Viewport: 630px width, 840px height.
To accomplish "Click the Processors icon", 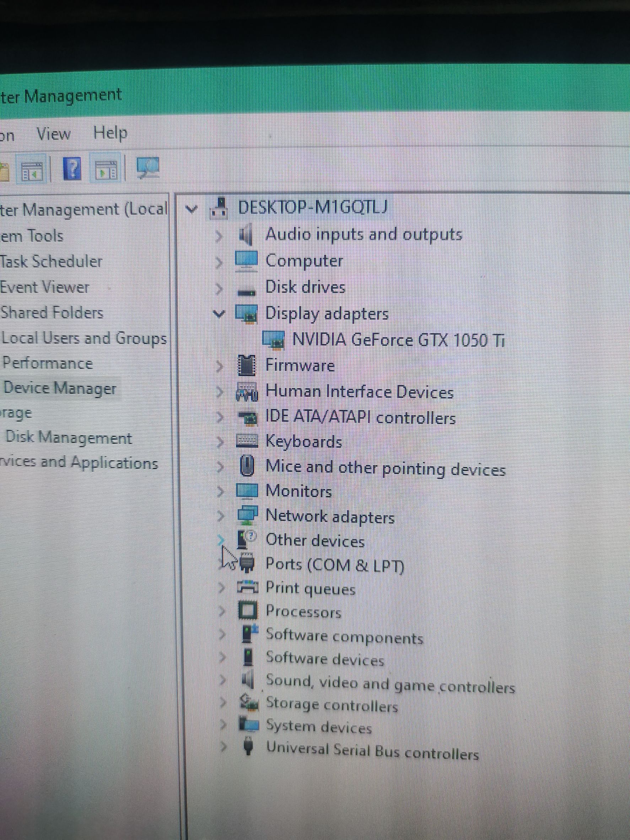I will pos(248,610).
